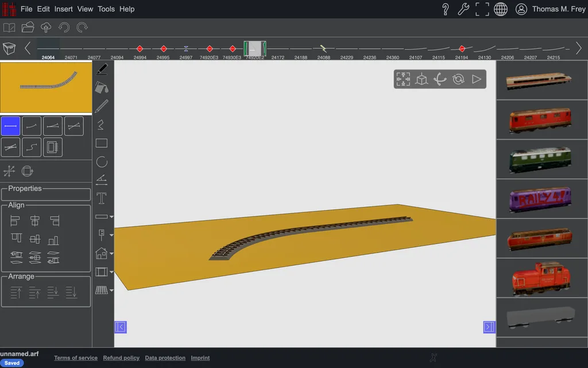Choose the rectangle drawing tool
The image size is (588, 368).
click(x=102, y=143)
